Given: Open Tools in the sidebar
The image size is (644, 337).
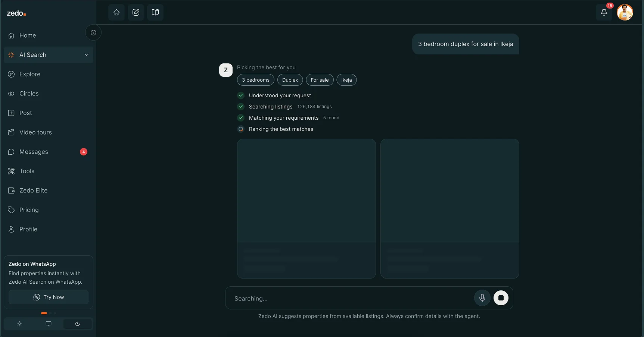Looking at the screenshot, I should tap(49, 171).
